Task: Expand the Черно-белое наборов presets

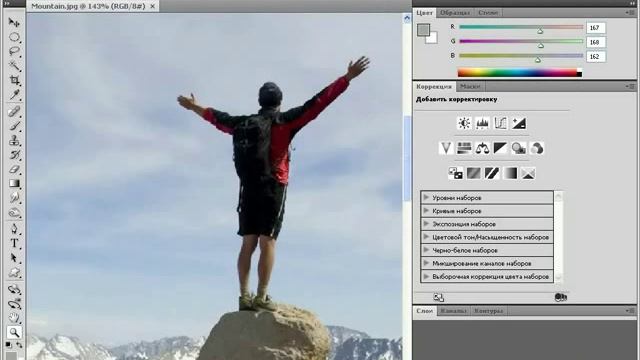Action: pos(426,250)
